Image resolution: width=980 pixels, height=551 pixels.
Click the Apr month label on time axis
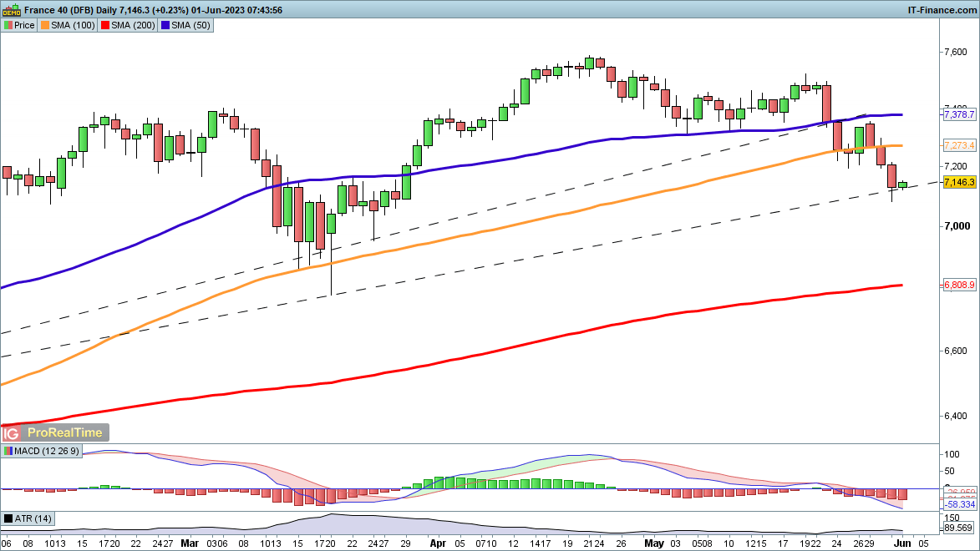(x=438, y=543)
